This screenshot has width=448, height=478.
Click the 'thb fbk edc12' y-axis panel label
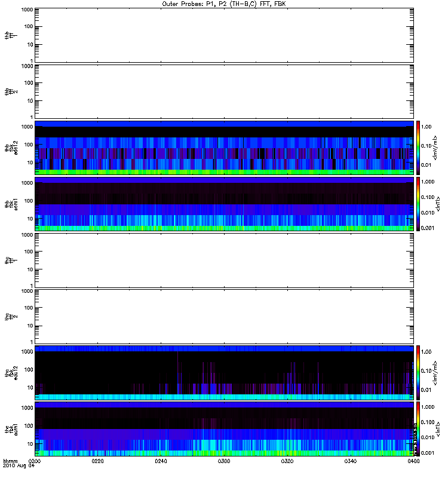11,148
